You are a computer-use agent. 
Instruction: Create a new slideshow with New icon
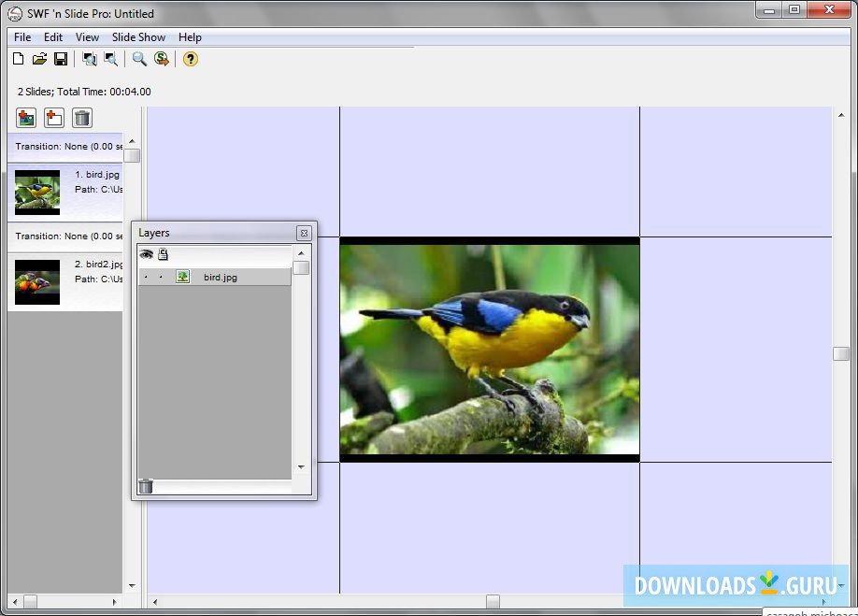point(19,59)
